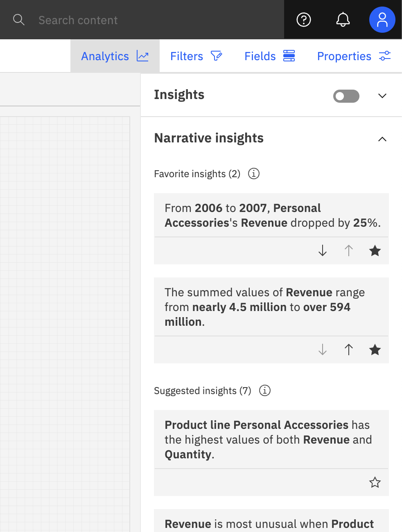Image resolution: width=402 pixels, height=532 pixels.
Task: Show info about Favorite insights
Action: [x=253, y=174]
